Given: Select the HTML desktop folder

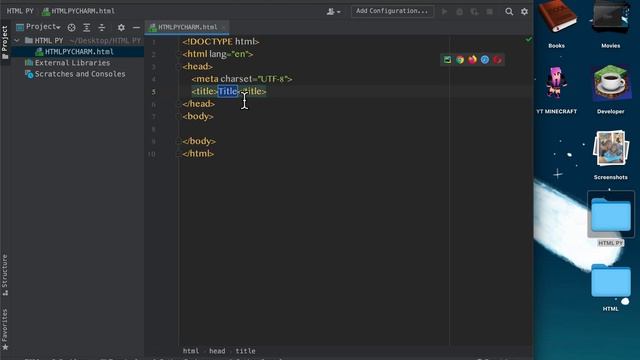Looking at the screenshot, I should [x=611, y=288].
